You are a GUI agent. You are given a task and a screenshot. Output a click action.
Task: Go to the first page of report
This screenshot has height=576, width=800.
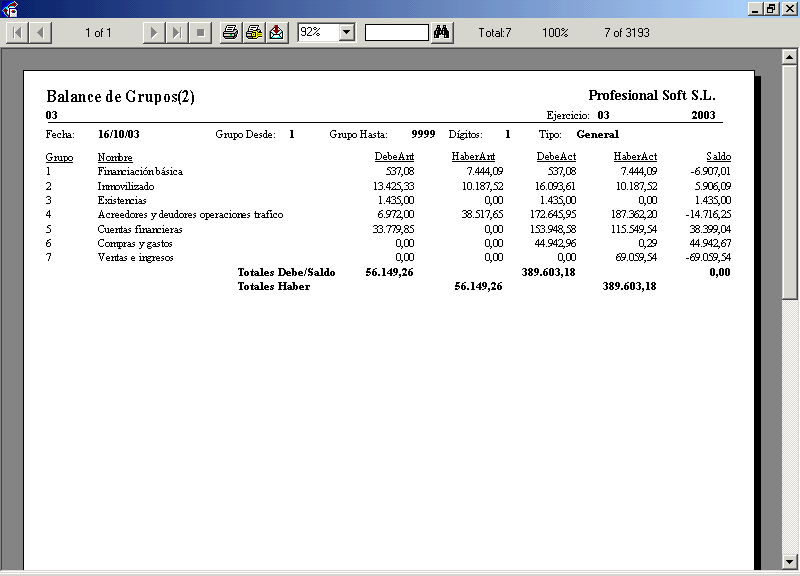18,33
